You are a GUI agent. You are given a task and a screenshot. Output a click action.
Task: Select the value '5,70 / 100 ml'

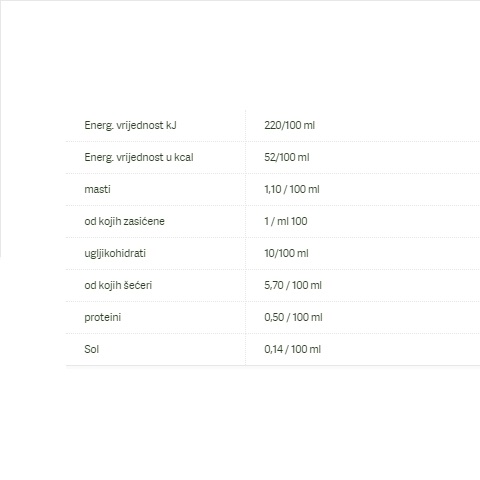(293, 285)
